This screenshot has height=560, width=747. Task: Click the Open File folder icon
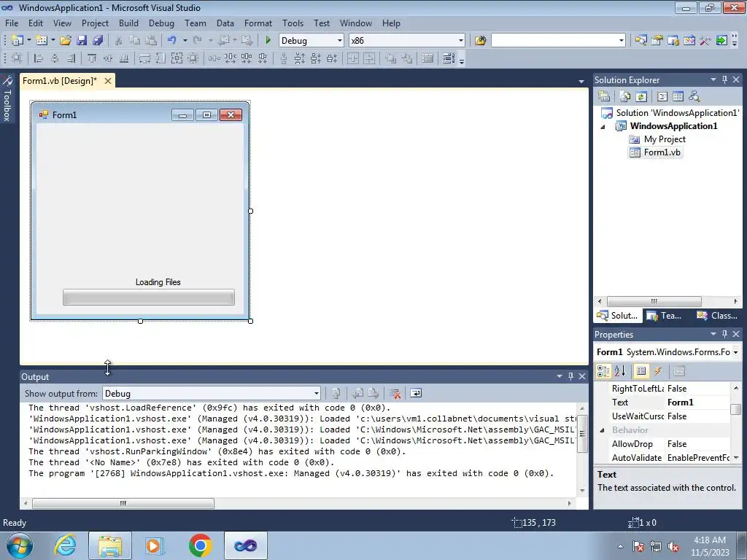[x=65, y=41]
